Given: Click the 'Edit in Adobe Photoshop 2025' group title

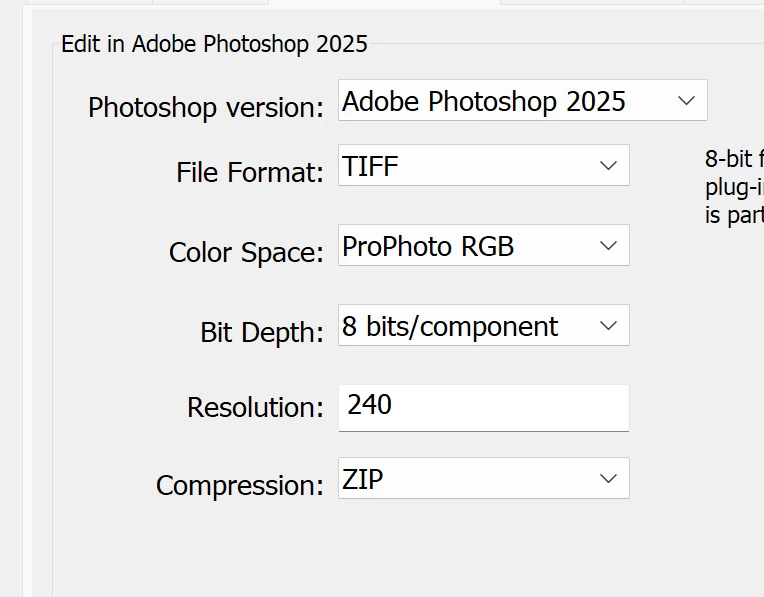Looking at the screenshot, I should [x=214, y=44].
